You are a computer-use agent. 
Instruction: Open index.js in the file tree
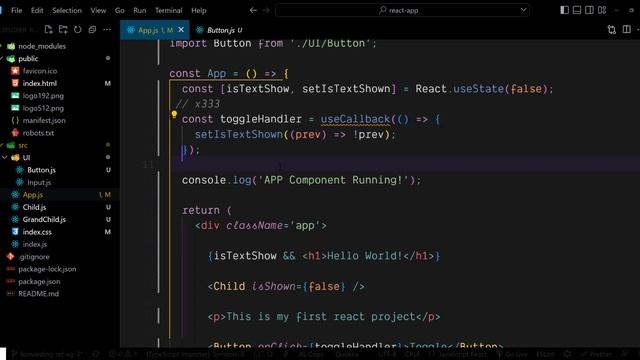pyautogui.click(x=34, y=244)
